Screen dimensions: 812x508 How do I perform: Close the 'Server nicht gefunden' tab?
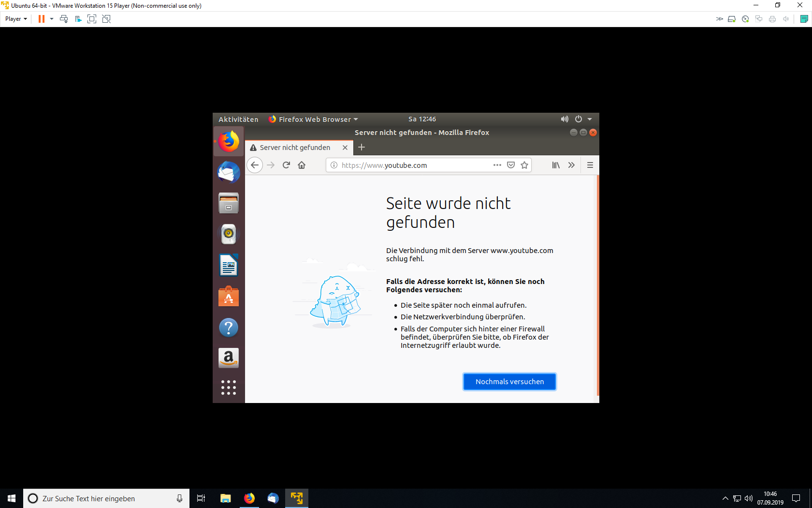345,148
